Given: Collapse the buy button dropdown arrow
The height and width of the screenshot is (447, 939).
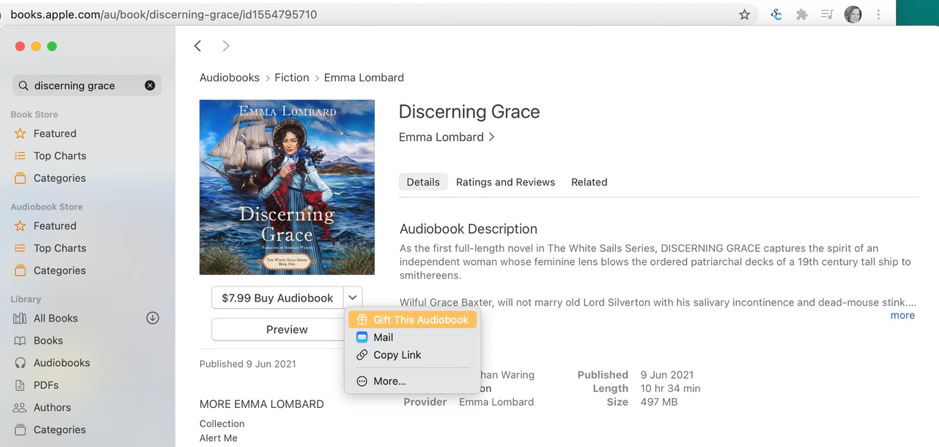Looking at the screenshot, I should 353,298.
